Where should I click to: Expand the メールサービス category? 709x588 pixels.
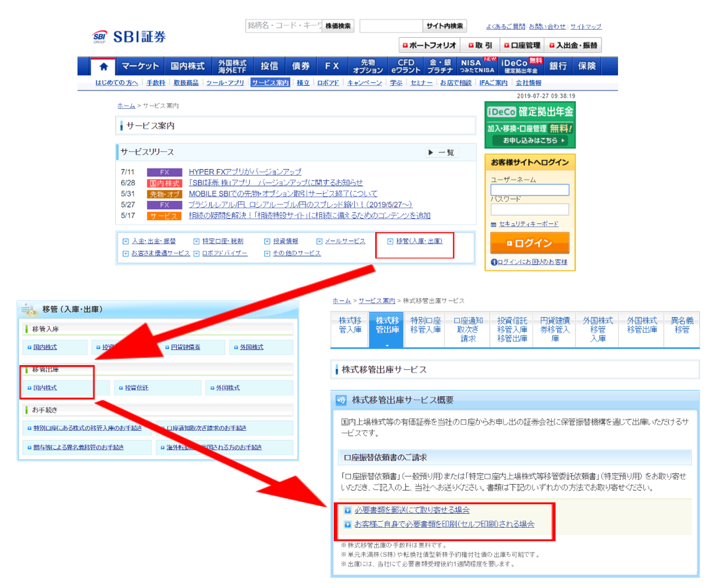(341, 241)
